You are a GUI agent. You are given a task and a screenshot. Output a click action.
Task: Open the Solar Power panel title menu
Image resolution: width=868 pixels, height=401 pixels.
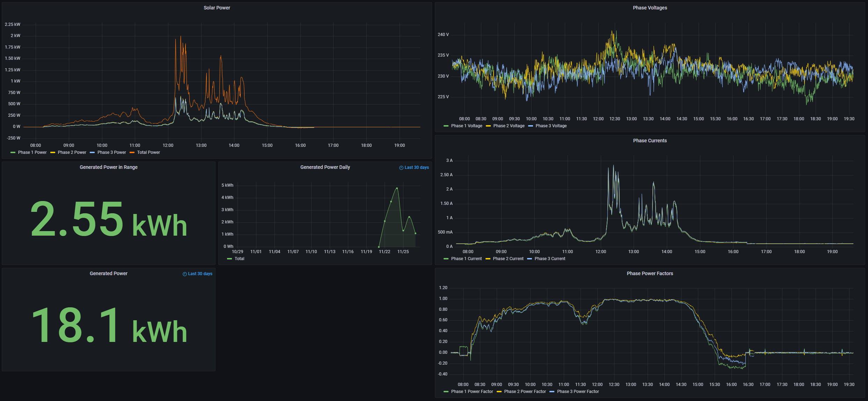coord(217,8)
